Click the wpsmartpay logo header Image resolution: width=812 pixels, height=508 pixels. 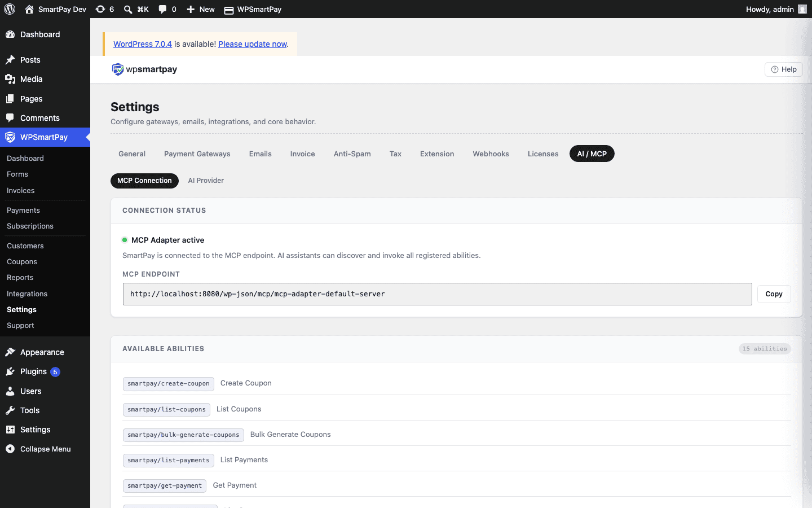144,69
